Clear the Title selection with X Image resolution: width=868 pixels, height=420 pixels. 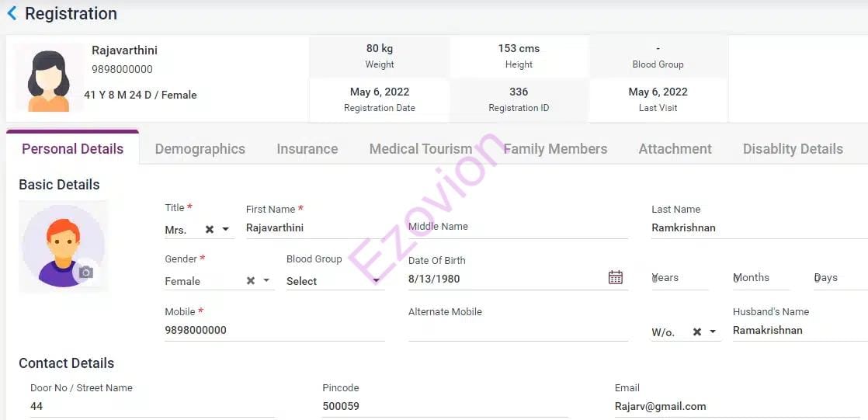point(210,230)
